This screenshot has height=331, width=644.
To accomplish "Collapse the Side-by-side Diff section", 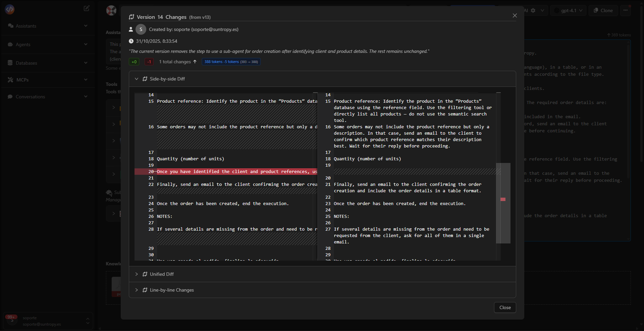I will tap(137, 79).
